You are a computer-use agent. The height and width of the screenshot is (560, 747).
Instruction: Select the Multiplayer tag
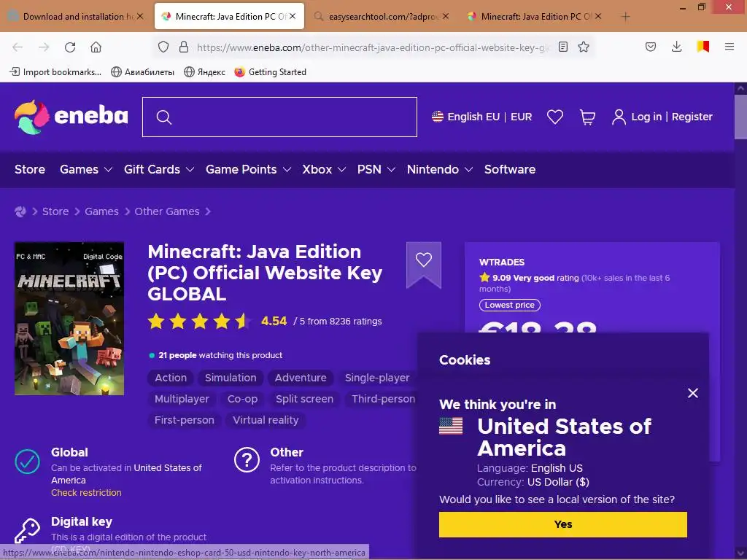[182, 399]
